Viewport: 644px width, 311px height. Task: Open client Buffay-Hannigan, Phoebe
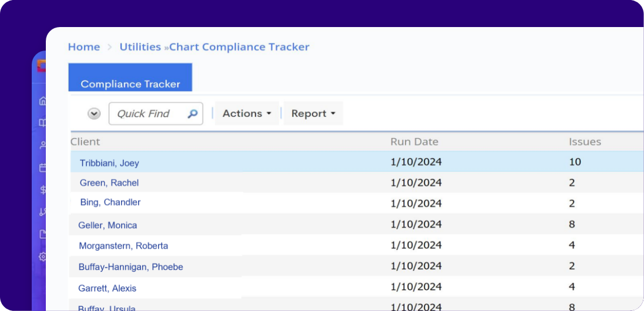click(130, 267)
